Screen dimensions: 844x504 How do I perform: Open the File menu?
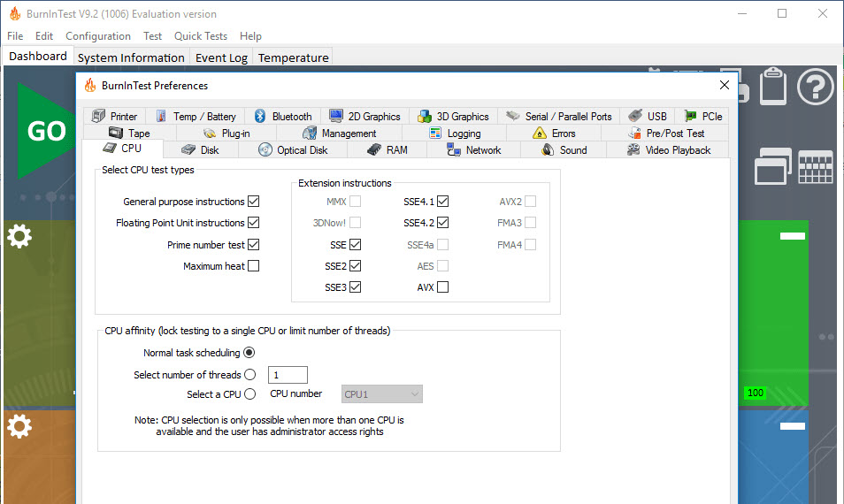[15, 36]
